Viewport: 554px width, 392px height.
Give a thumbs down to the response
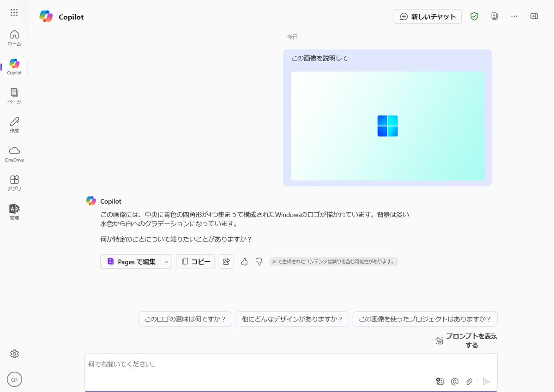click(x=259, y=261)
